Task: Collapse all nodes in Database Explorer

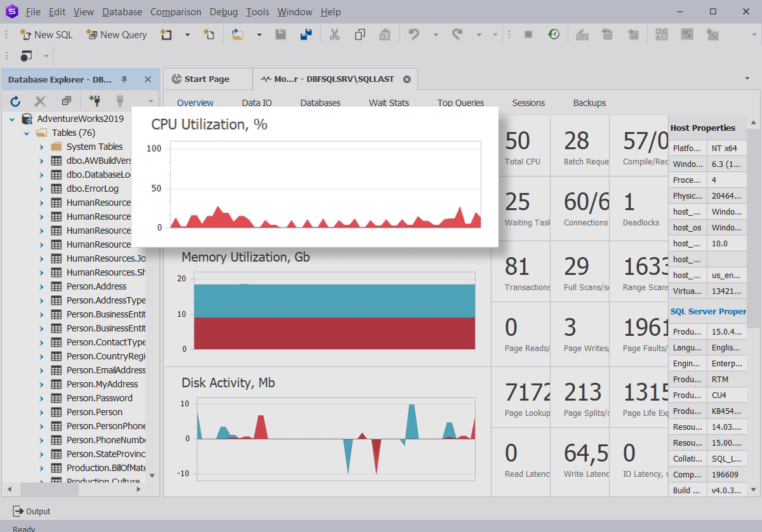Action: [x=65, y=100]
